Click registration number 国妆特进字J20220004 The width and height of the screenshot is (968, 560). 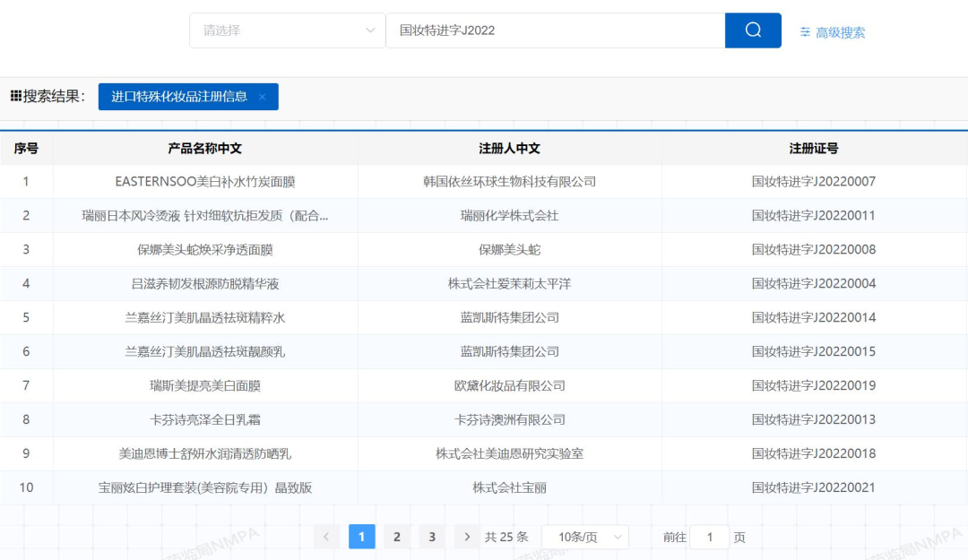point(814,283)
